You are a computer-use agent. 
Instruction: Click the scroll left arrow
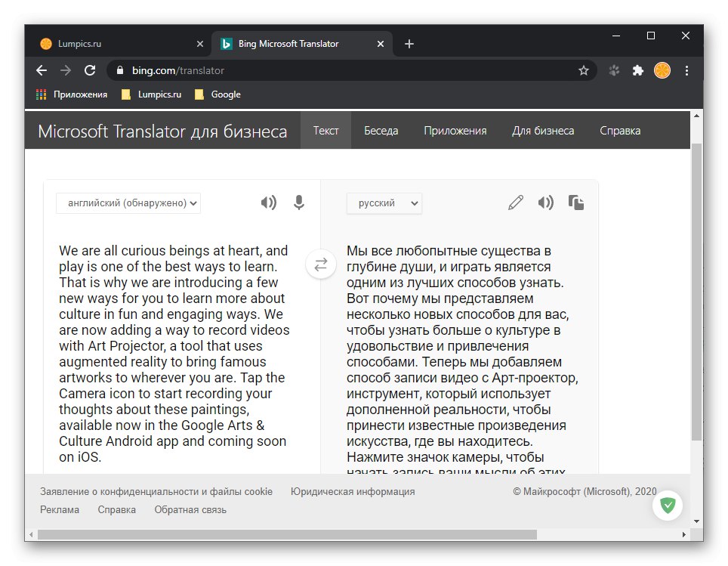click(x=31, y=535)
